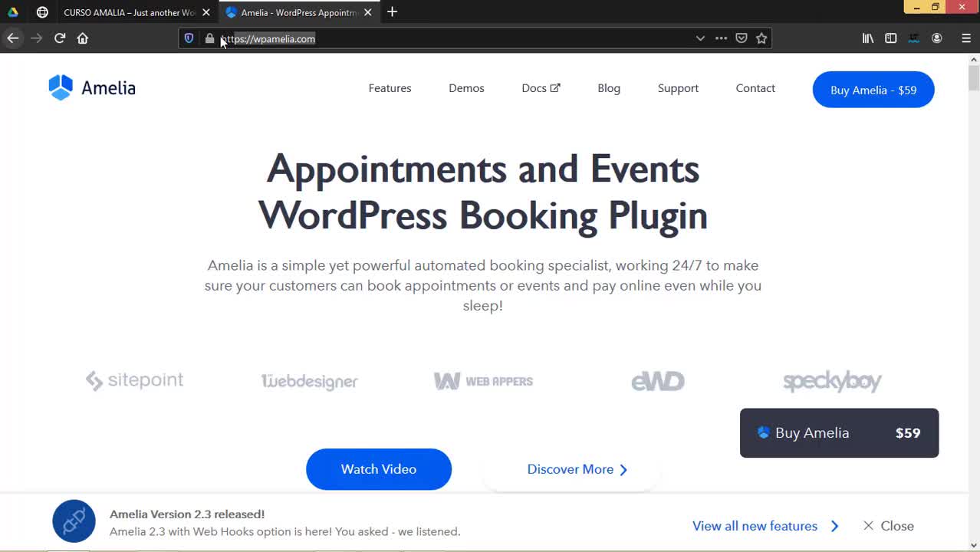Image resolution: width=980 pixels, height=552 pixels.
Task: Click the page vertical scrollbar thumb
Action: (974, 77)
